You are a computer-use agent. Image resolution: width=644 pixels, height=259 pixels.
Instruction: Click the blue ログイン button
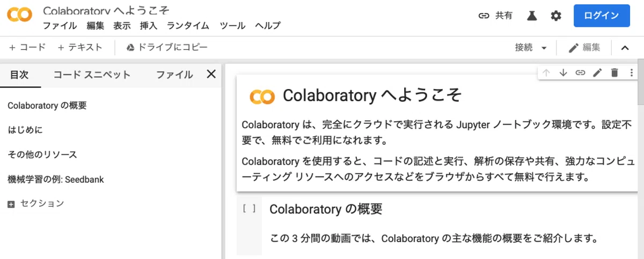(x=602, y=16)
